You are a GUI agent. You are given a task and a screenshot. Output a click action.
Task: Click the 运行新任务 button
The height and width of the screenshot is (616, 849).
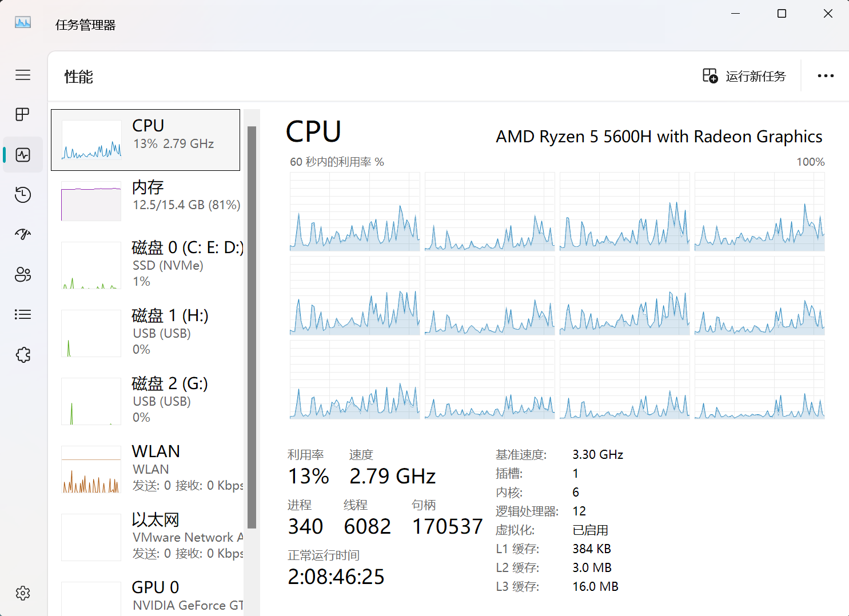pos(744,76)
